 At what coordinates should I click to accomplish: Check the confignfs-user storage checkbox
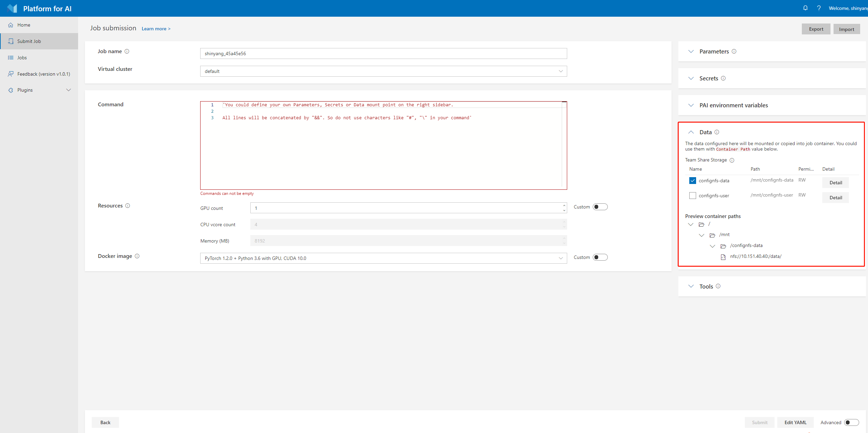pos(693,195)
